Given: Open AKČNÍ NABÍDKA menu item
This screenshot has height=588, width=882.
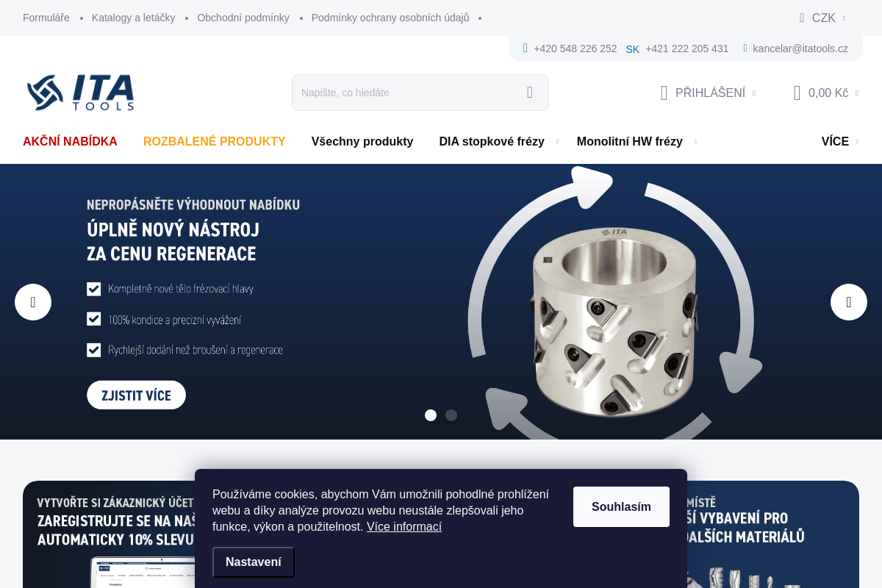Looking at the screenshot, I should tap(70, 142).
